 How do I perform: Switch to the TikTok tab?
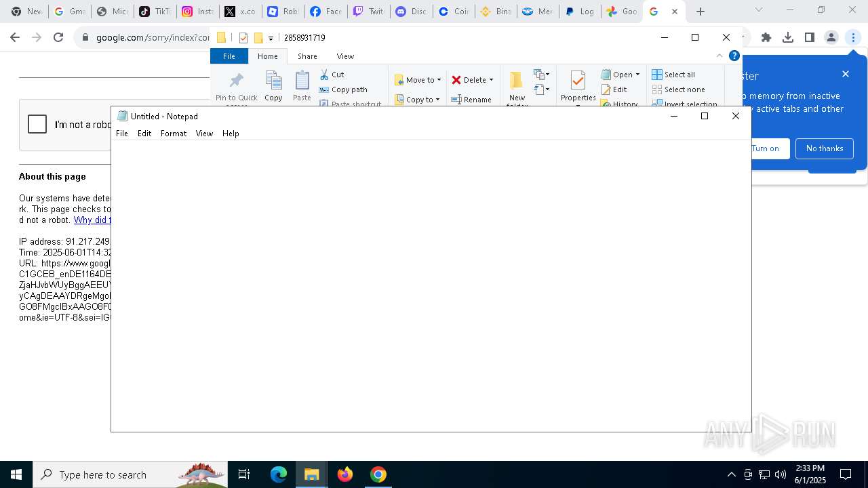pyautogui.click(x=155, y=12)
